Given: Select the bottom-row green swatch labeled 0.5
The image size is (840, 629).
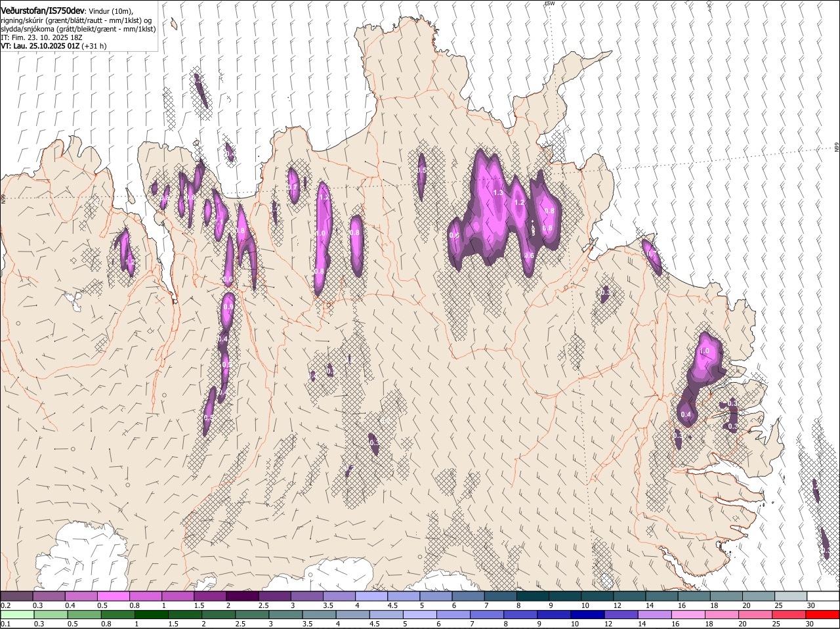Looking at the screenshot, I should pyautogui.click(x=85, y=615).
